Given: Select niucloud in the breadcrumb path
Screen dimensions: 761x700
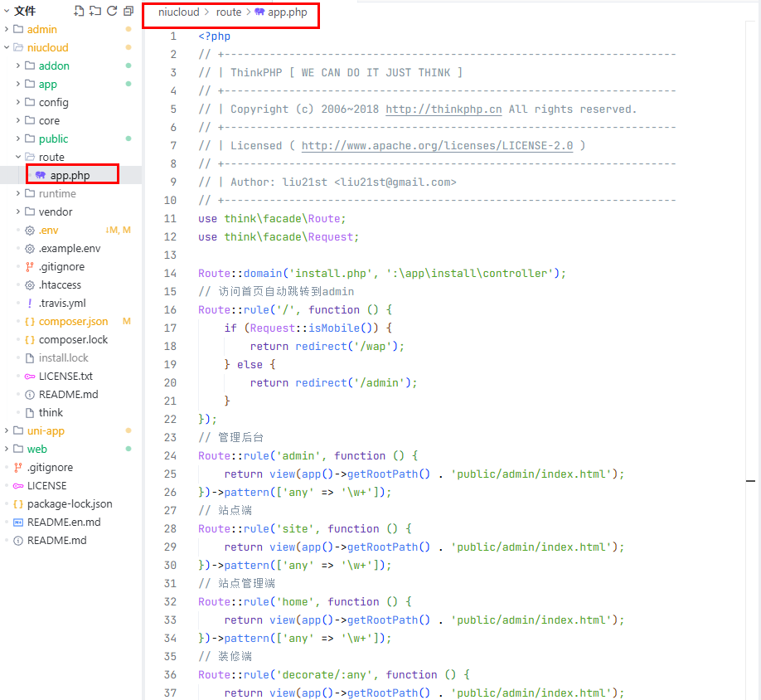Looking at the screenshot, I should coord(178,12).
